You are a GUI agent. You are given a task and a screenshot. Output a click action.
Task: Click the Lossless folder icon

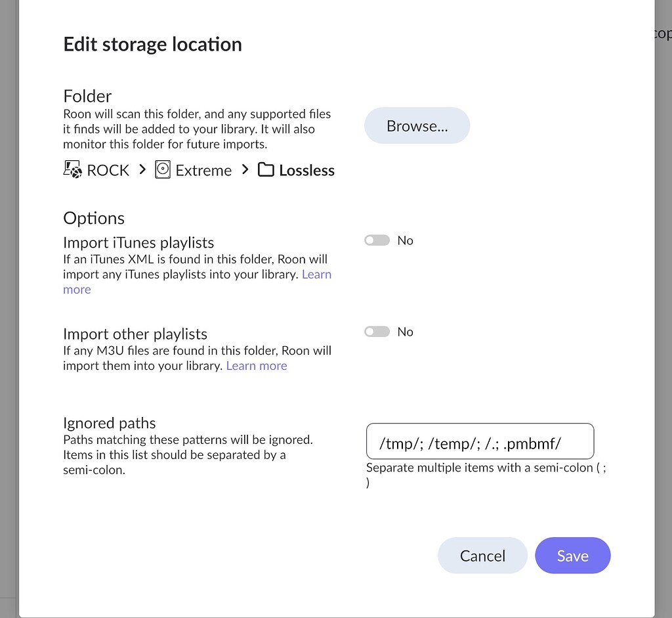pos(265,169)
